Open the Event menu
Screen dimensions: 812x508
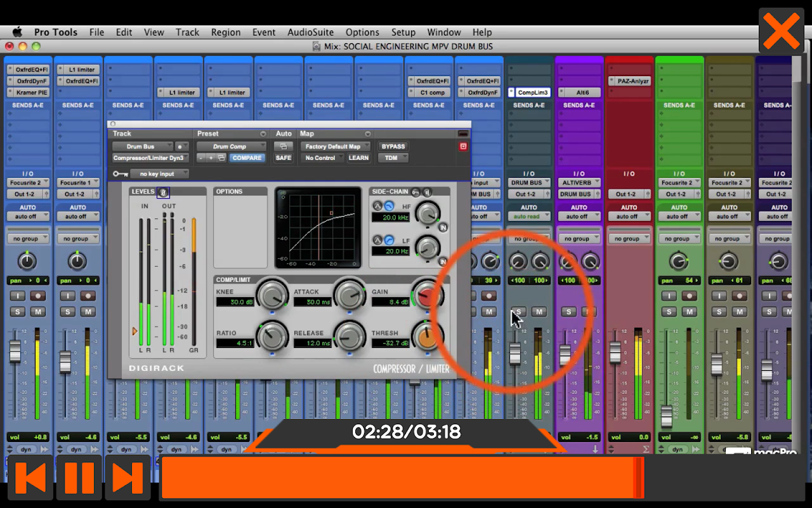(264, 32)
